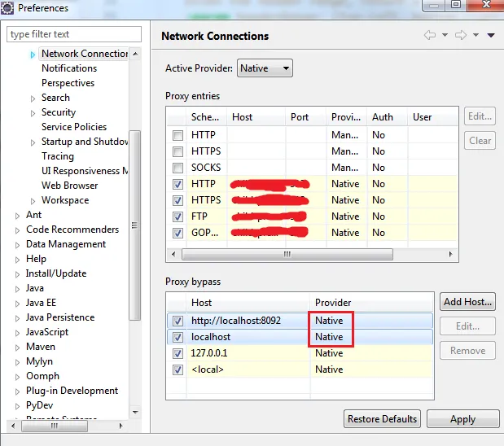Click the proxy entries horizontal scrollbar thumb
The width and height of the screenshot is (504, 446).
tap(287, 254)
